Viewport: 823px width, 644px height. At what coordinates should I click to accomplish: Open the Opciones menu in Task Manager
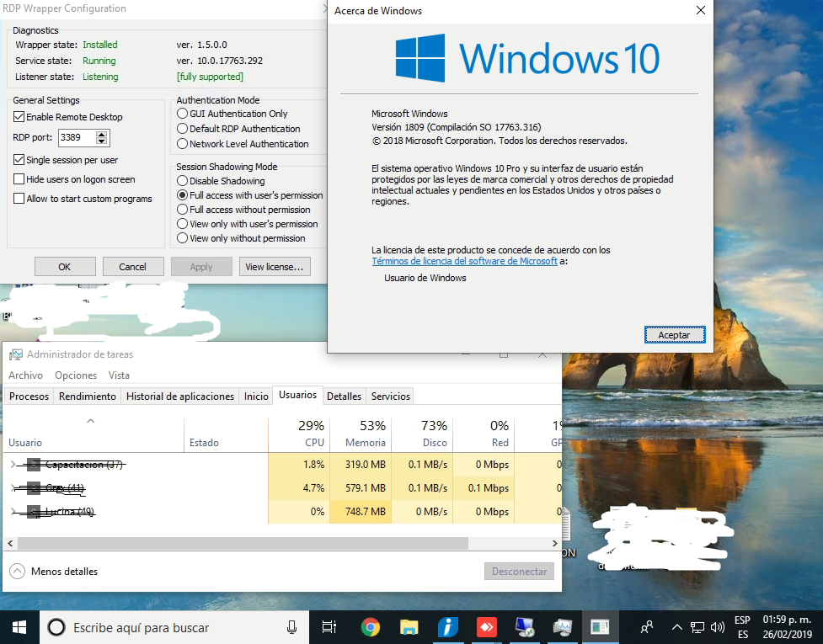(x=76, y=375)
